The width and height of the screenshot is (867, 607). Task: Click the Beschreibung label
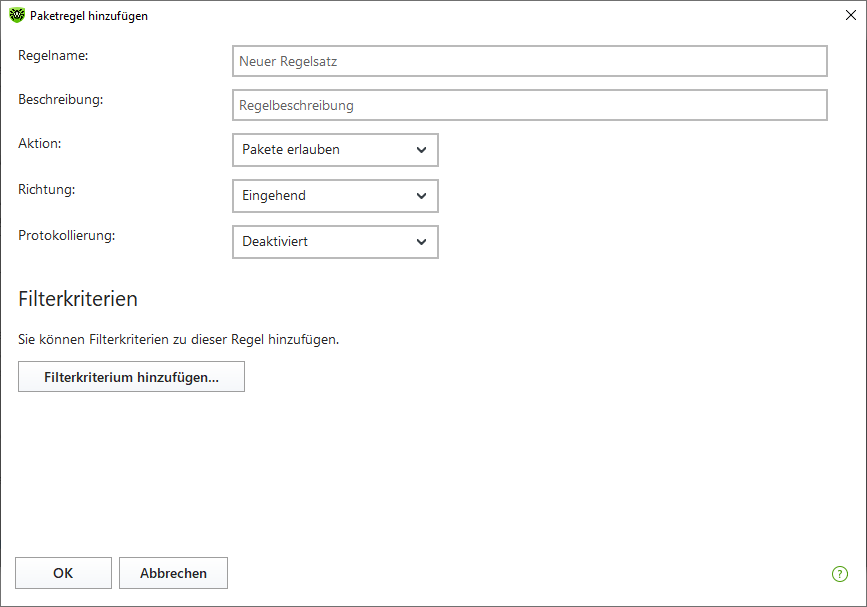click(61, 100)
